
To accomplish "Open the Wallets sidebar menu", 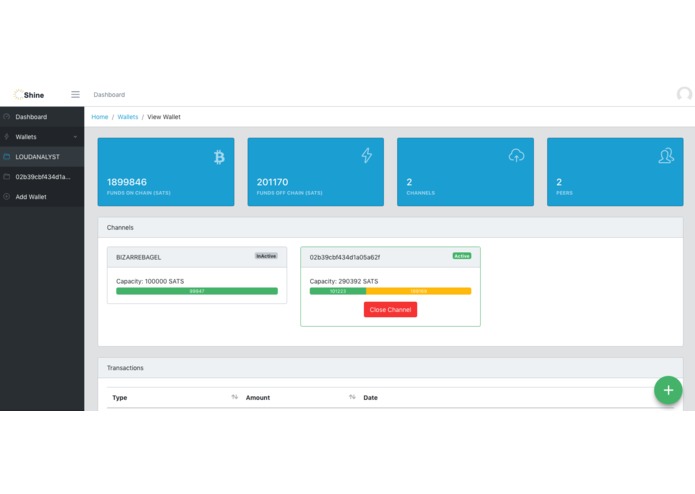I will (42, 137).
